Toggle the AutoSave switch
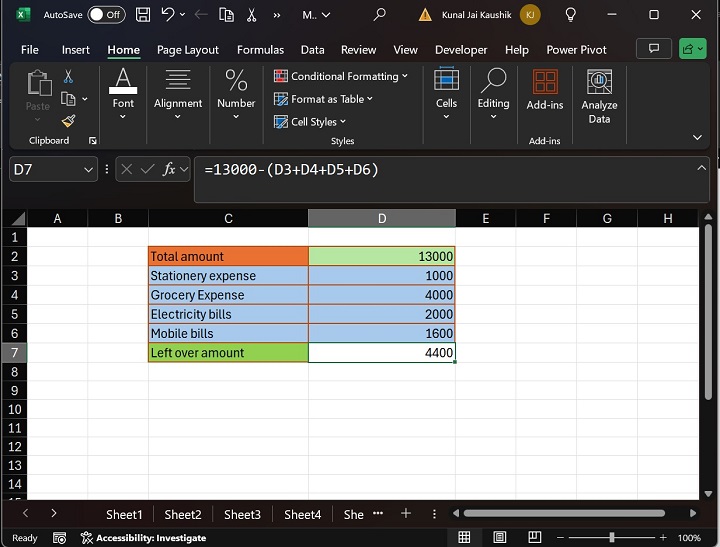Viewport: 720px width, 547px height. click(105, 15)
